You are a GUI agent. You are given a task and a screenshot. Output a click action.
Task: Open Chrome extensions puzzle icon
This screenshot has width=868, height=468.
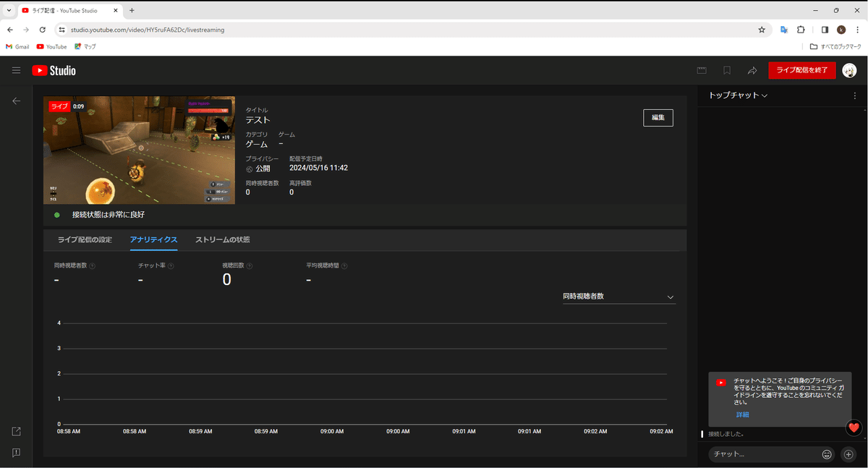[x=801, y=30]
